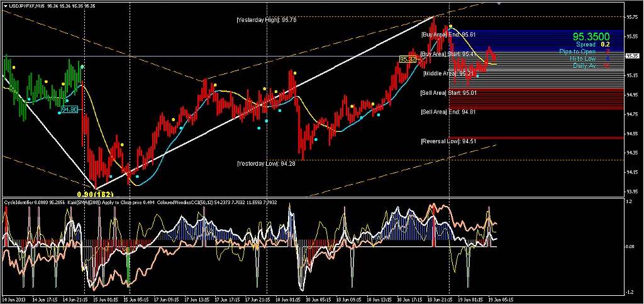This screenshot has height=304, width=644.
Task: Click the 18 Jun 13:15 time label
Action: point(380,300)
